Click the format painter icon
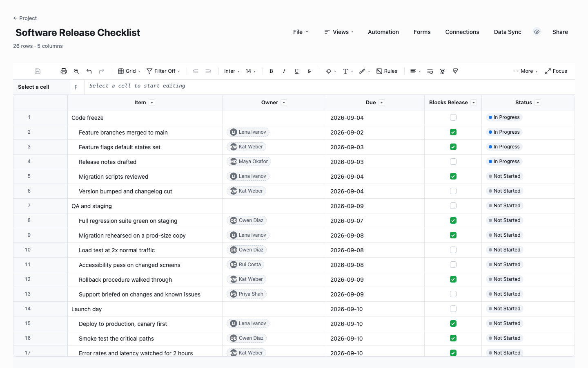This screenshot has width=588, height=368. coord(455,71)
